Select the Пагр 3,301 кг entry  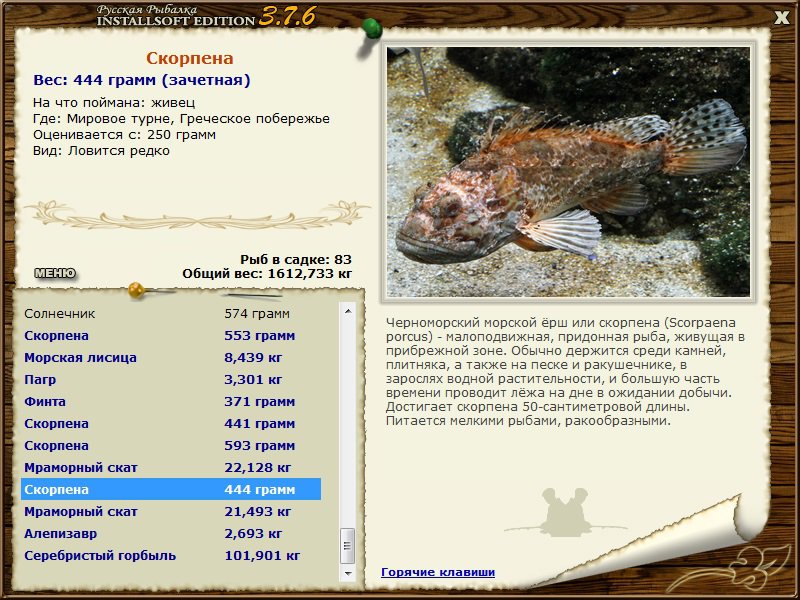click(x=171, y=380)
